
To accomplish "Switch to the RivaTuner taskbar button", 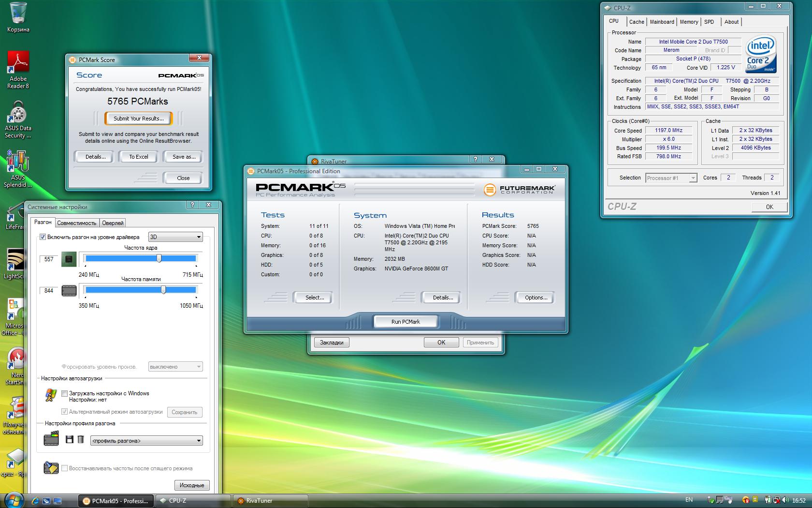I will 271,501.
